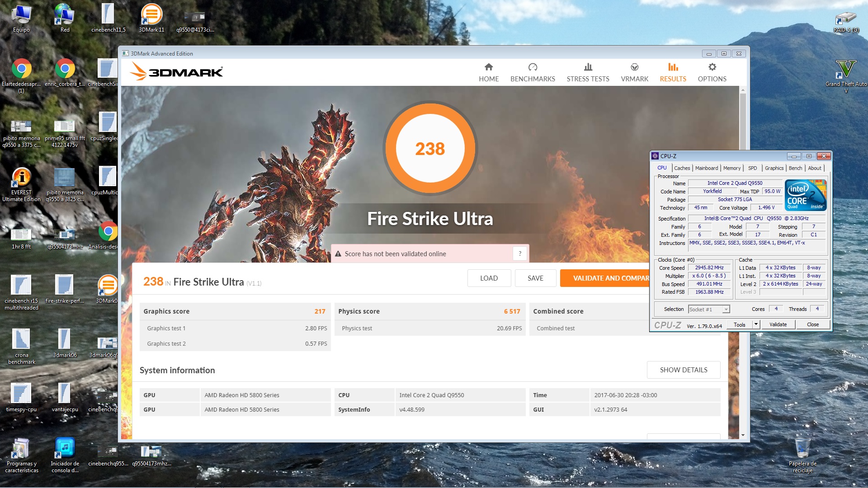This screenshot has height=488, width=868.
Task: Launch the 3DMark 11 desktop shortcut
Action: tap(151, 18)
